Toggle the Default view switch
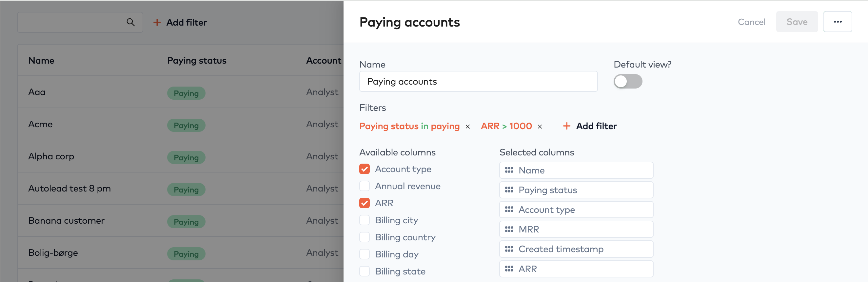Screen dimensions: 868x282 coord(628,82)
